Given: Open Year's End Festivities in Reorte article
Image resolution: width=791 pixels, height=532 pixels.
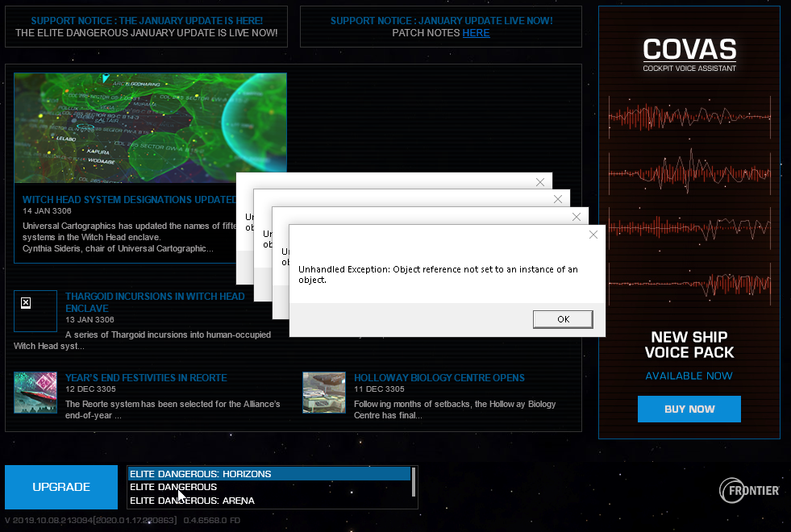Looking at the screenshot, I should [146, 378].
